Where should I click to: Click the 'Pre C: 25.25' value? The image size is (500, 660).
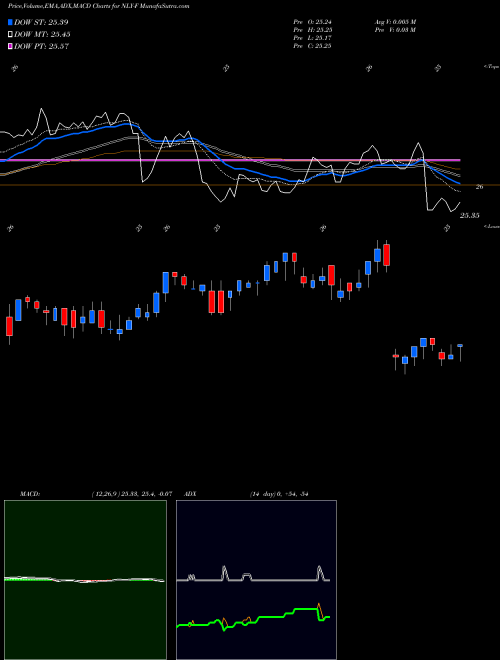click(x=312, y=46)
